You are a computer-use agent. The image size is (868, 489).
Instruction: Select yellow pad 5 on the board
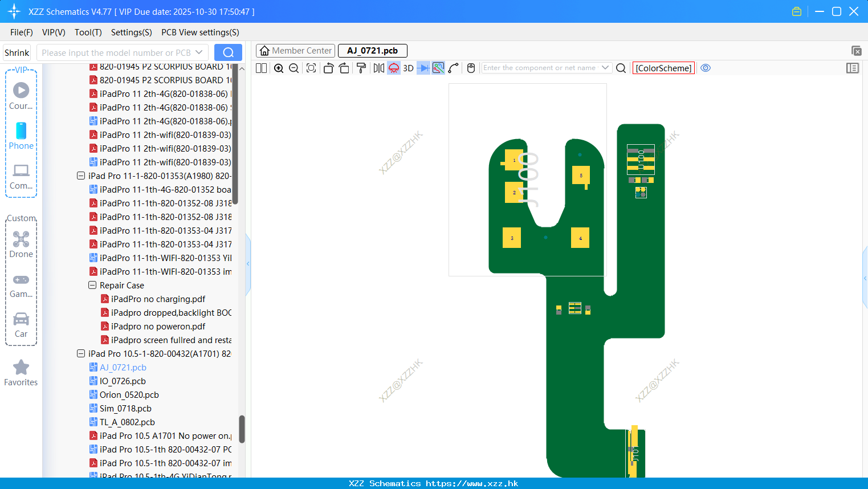[581, 176]
